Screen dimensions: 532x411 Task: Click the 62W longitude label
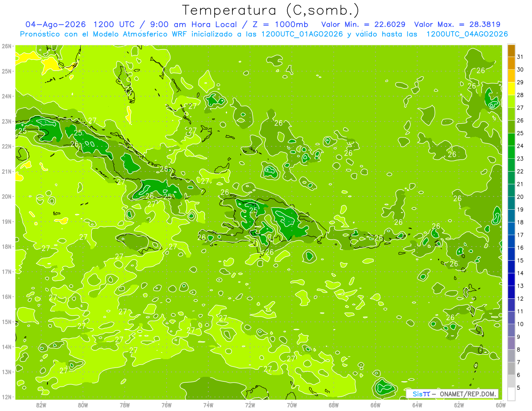click(x=458, y=405)
